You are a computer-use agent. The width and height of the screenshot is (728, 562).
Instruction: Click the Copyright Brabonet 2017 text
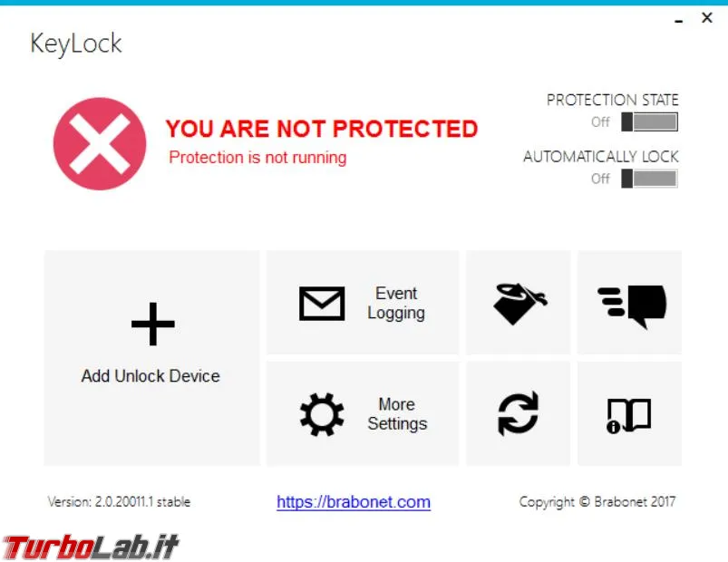[x=597, y=501]
